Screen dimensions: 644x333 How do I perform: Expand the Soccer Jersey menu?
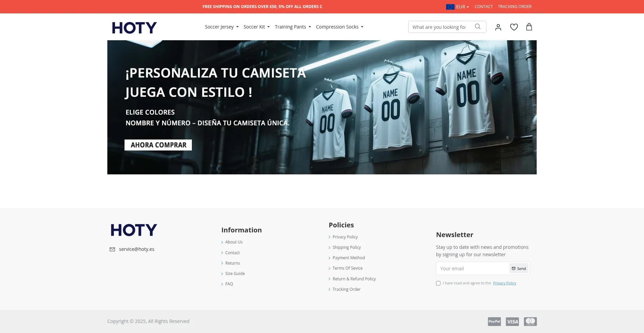point(222,27)
